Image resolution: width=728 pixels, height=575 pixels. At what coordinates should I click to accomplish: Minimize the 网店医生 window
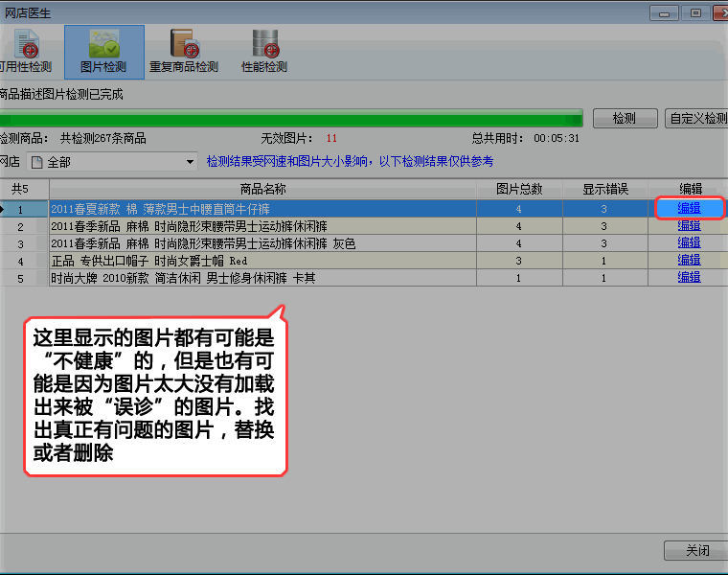tap(664, 13)
